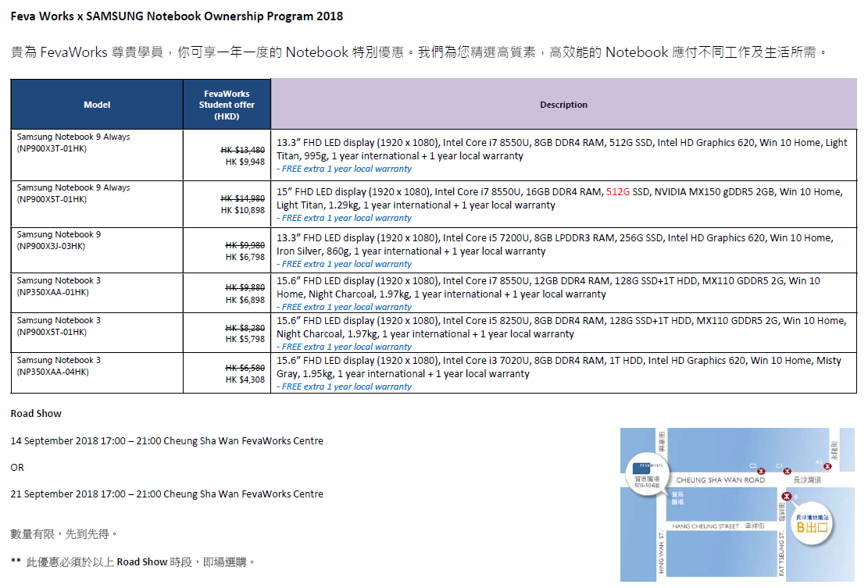
Task: Click the title 'Feva Works x SAMSUNG Notebook Ownership Program 2018'
Action: pyautogui.click(x=177, y=16)
